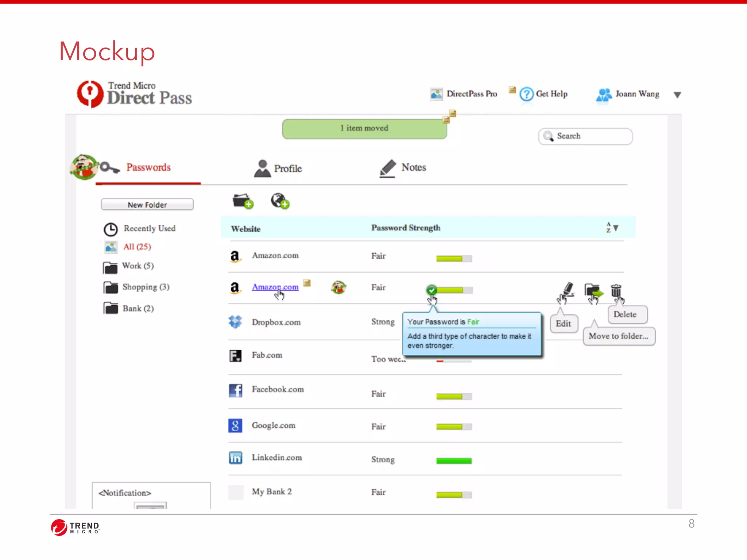Click the Get Help question mark icon
Image resolution: width=747 pixels, height=560 pixels.
point(526,94)
